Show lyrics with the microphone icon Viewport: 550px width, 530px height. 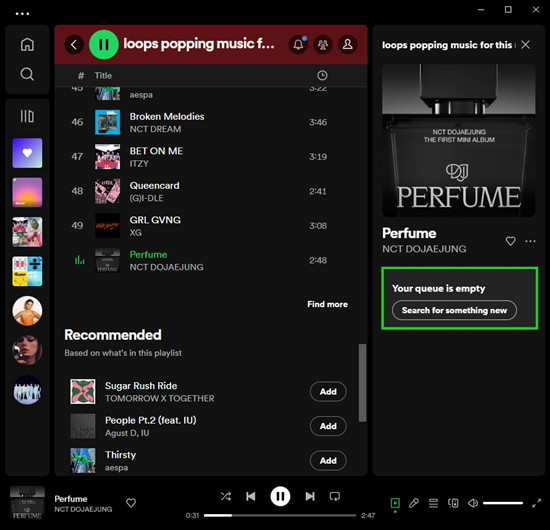(x=414, y=503)
